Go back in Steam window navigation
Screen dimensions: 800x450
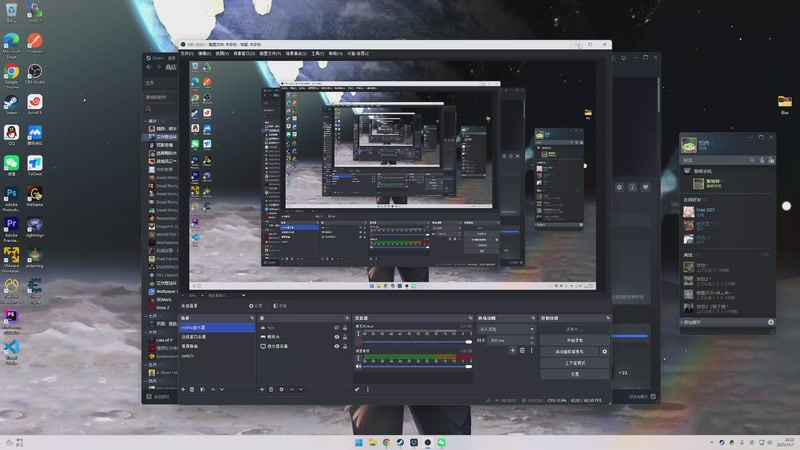tap(148, 67)
